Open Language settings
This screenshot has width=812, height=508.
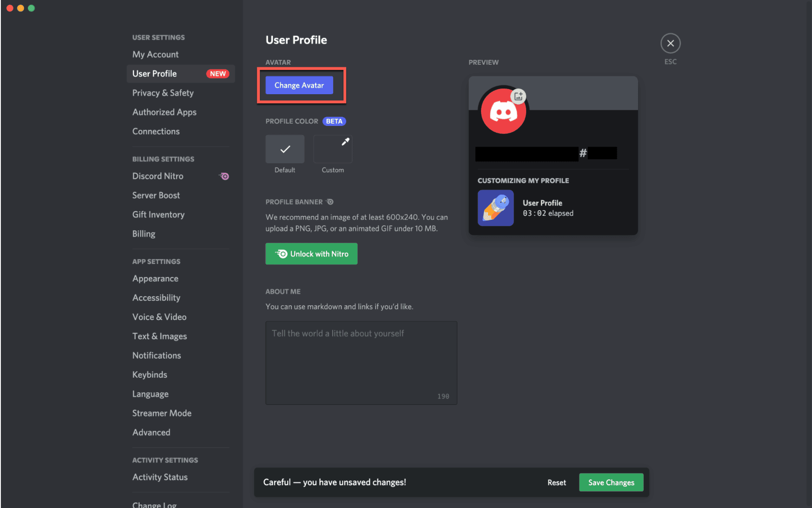180,394
